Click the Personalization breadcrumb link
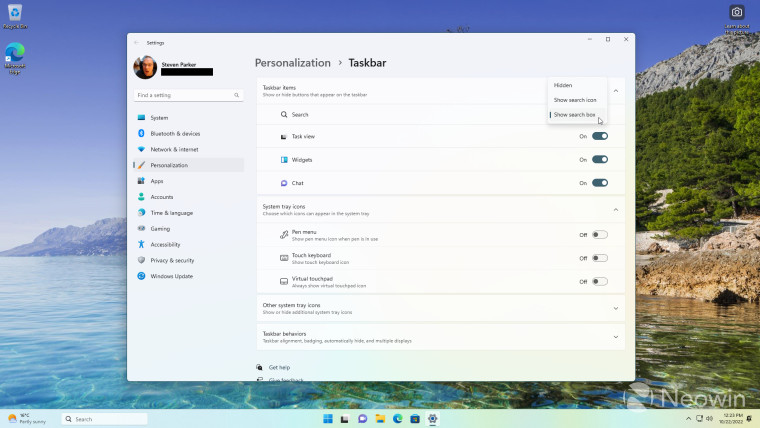Screen dimensions: 760x428 292,63
